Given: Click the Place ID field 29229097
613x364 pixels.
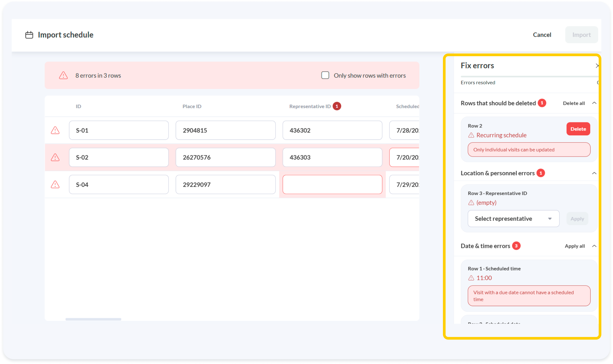Looking at the screenshot, I should (225, 184).
